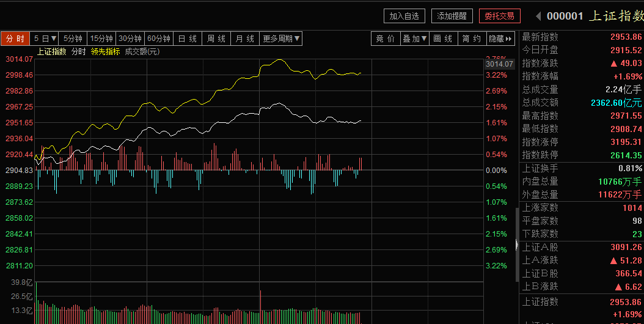Toggle the yellow 领先指标 legend label
The image size is (644, 324).
pyautogui.click(x=106, y=51)
